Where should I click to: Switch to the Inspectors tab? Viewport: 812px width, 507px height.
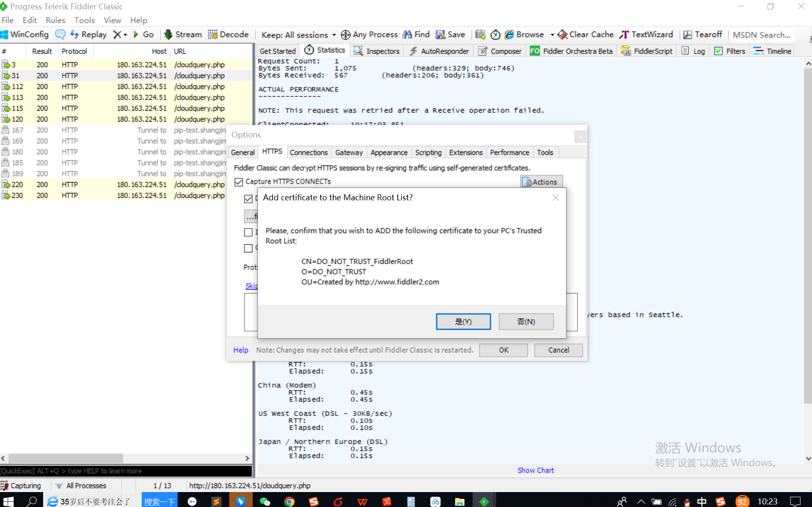(x=377, y=51)
